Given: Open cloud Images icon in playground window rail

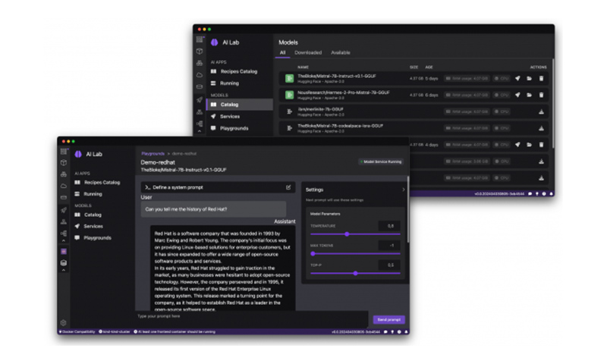Looking at the screenshot, I should (64, 186).
